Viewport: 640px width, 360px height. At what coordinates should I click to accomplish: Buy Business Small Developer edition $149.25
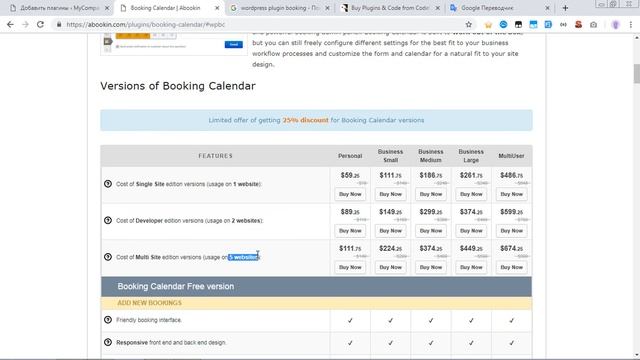(390, 231)
